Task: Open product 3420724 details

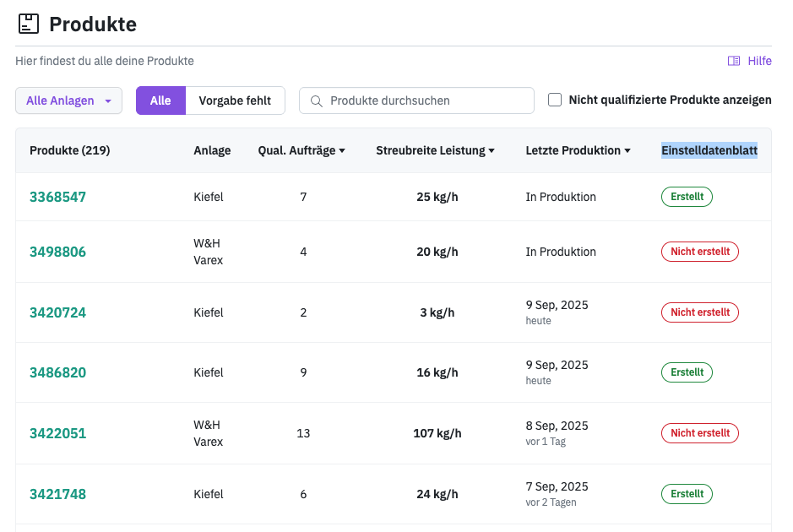Action: (57, 312)
